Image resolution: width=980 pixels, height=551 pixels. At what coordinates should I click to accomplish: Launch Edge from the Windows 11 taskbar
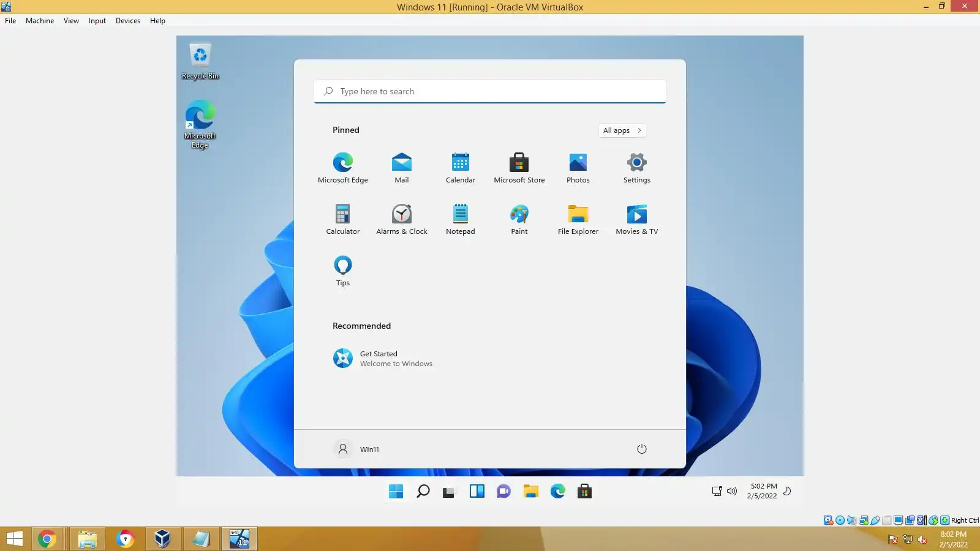558,491
